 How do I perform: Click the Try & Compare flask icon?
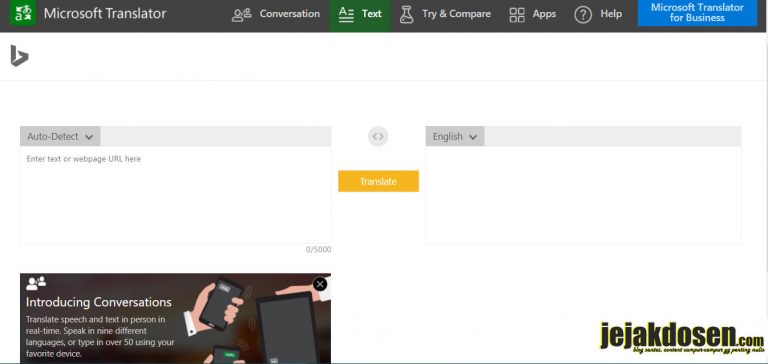coord(406,15)
